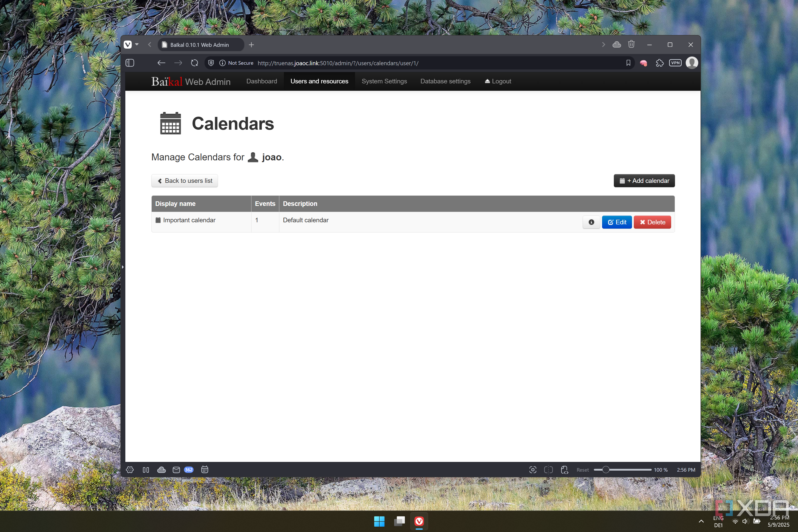Expand the tab stack dropdown arrow
The height and width of the screenshot is (532, 798).
click(137, 45)
